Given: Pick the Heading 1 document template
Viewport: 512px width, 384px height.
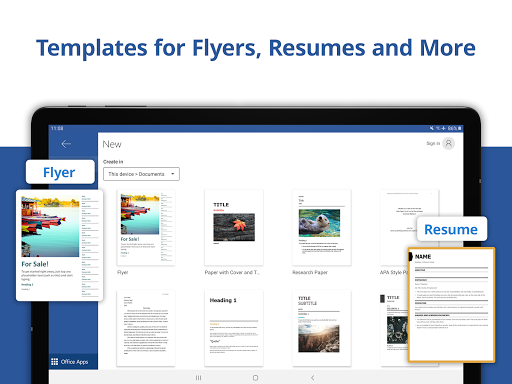Looking at the screenshot, I should pyautogui.click(x=234, y=328).
